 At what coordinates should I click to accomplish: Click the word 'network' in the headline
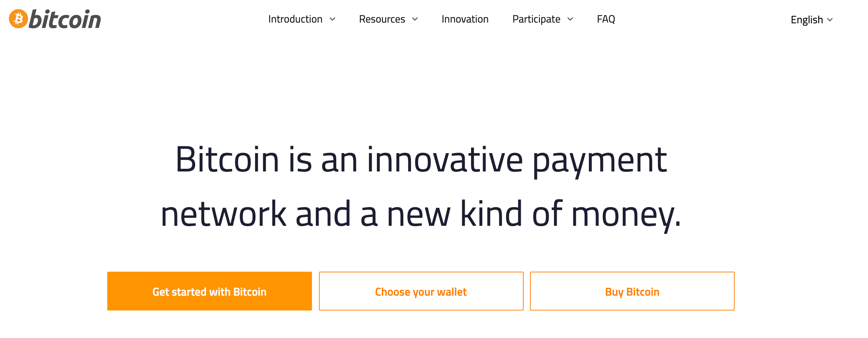223,214
